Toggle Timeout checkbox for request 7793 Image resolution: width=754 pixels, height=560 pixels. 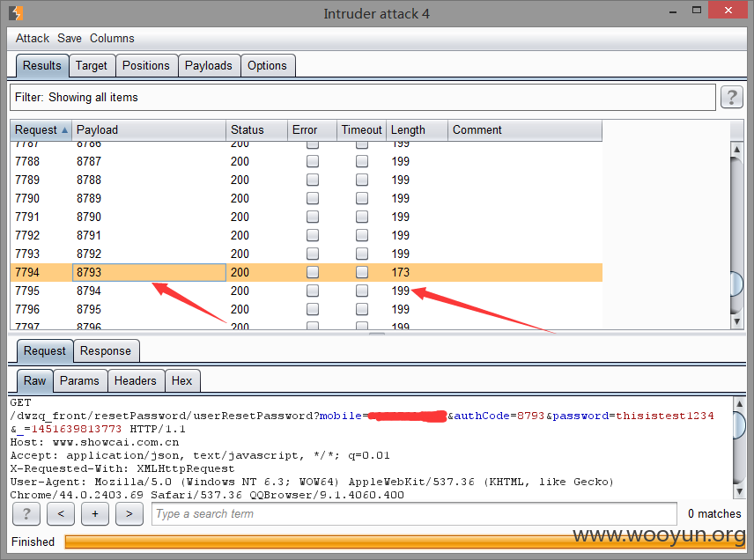click(x=362, y=254)
